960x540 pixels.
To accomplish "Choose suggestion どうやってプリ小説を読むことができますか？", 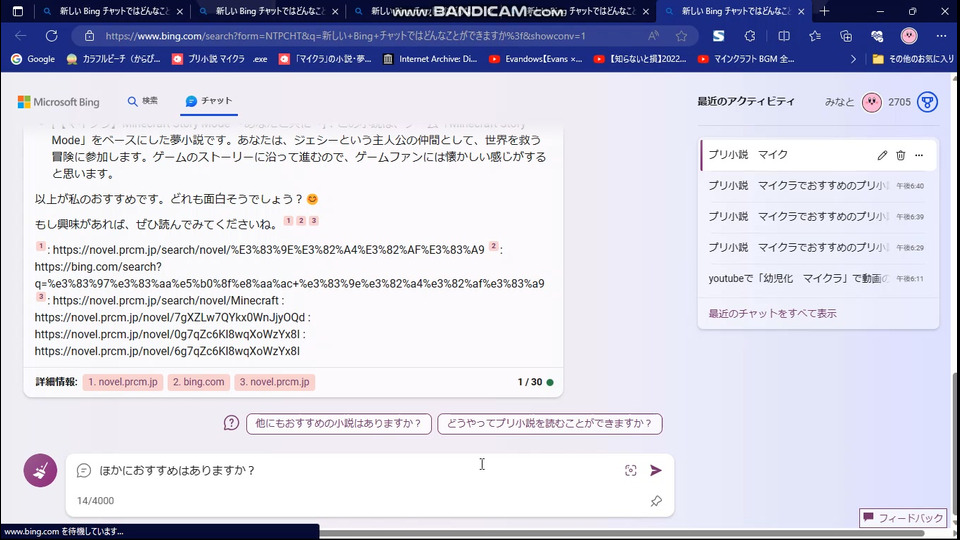I will click(x=549, y=424).
